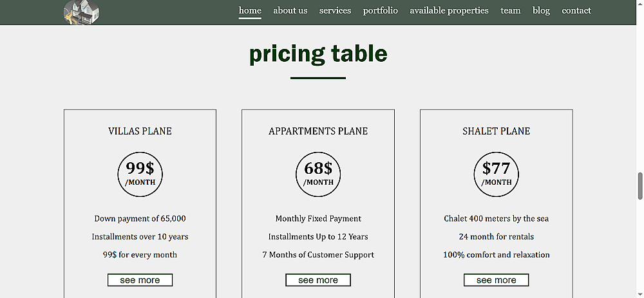Click the house logo icon
This screenshot has width=644, height=298.
(x=82, y=12)
